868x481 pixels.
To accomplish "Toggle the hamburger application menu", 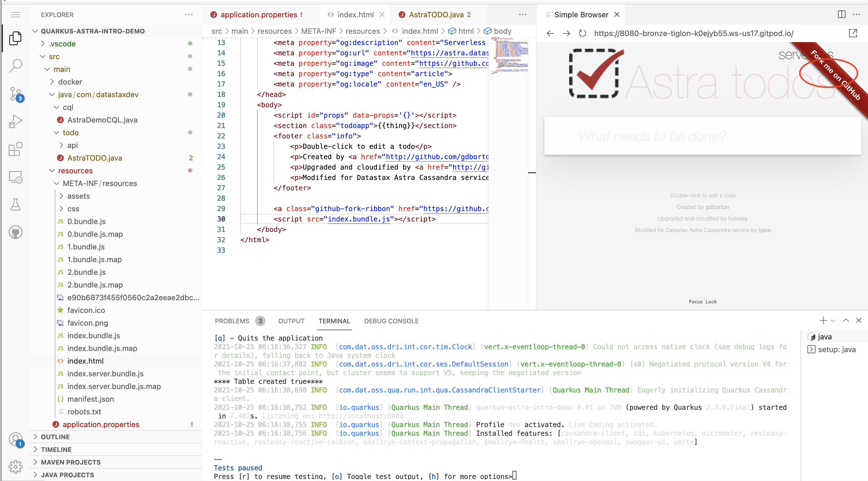I will tap(16, 14).
